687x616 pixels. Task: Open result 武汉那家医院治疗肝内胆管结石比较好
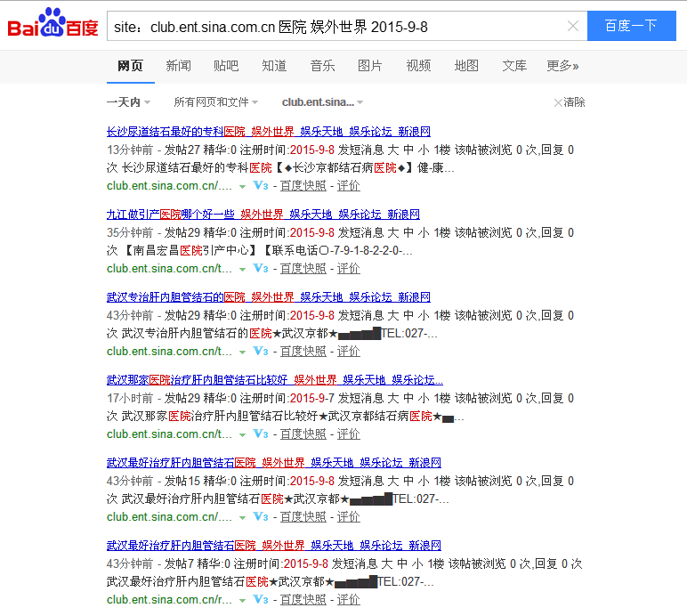coord(275,380)
